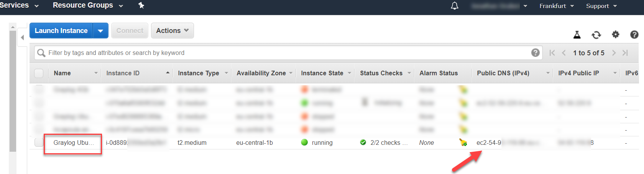Open the Services menu
This screenshot has width=644, height=174.
19,5
